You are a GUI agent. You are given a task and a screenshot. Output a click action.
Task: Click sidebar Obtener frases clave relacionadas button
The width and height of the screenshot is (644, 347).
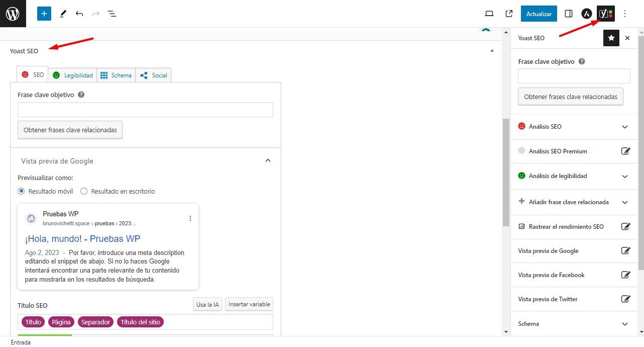click(571, 97)
